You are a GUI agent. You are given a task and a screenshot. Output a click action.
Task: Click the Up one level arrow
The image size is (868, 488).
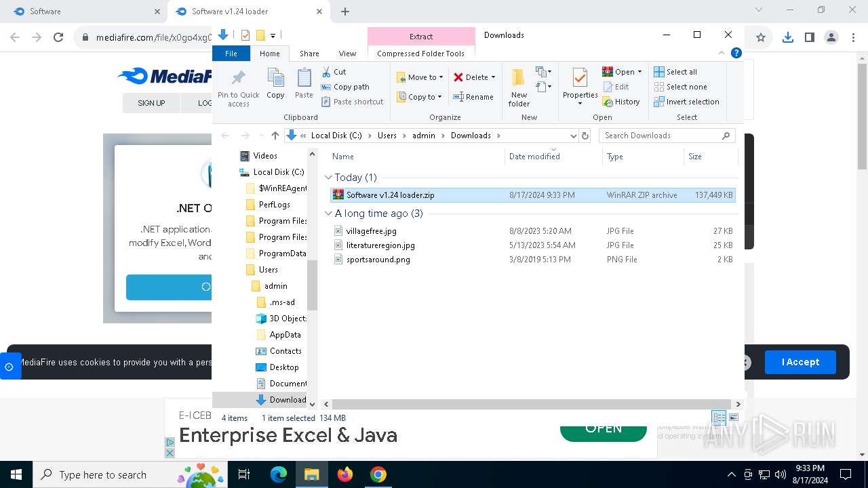(x=275, y=136)
